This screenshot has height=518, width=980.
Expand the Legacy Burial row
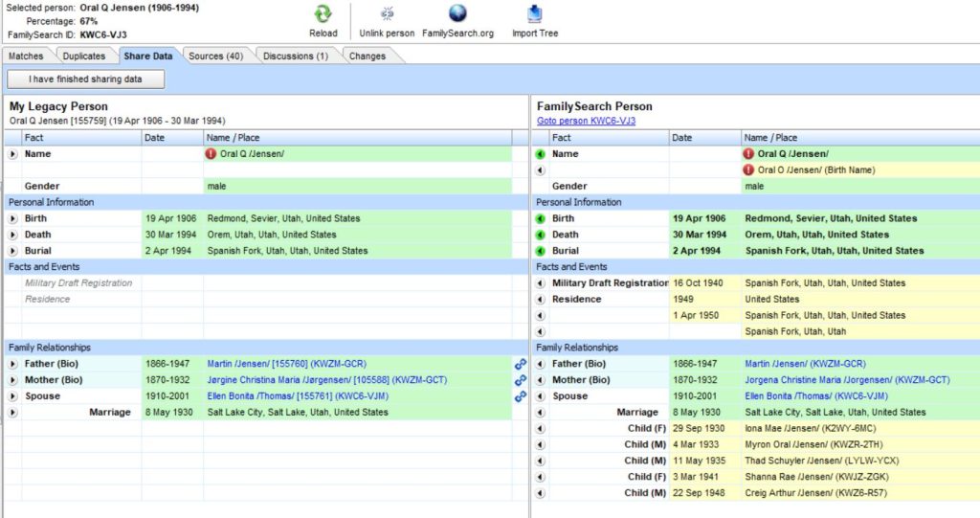13,251
